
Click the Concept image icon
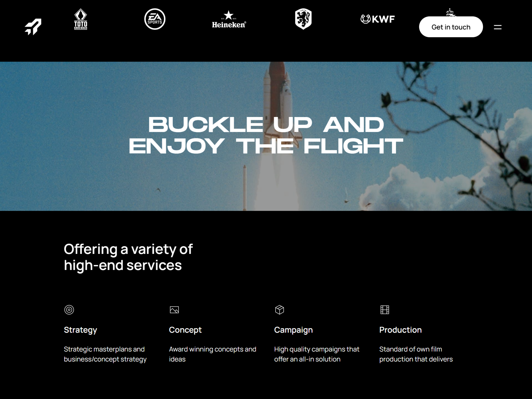174,310
